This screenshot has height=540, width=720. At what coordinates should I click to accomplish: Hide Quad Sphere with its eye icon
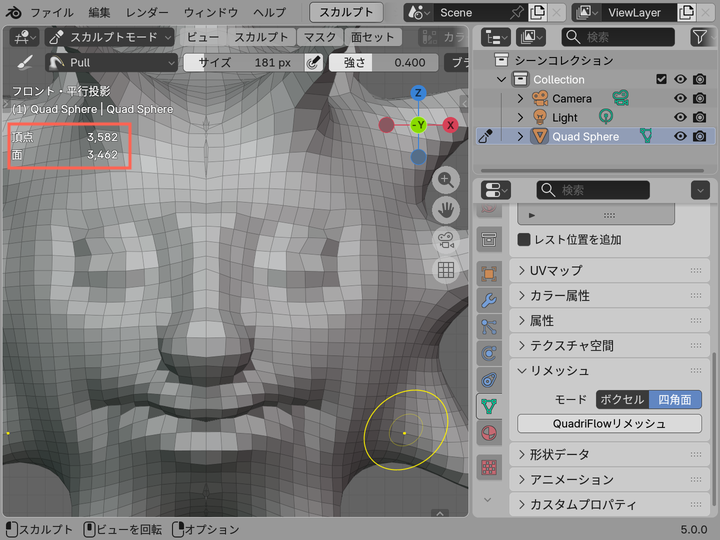point(680,136)
